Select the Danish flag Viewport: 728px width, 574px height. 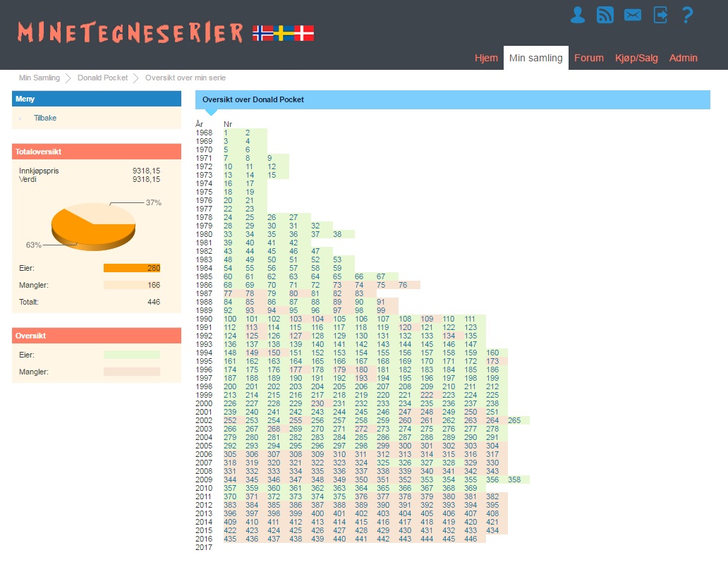tap(304, 33)
